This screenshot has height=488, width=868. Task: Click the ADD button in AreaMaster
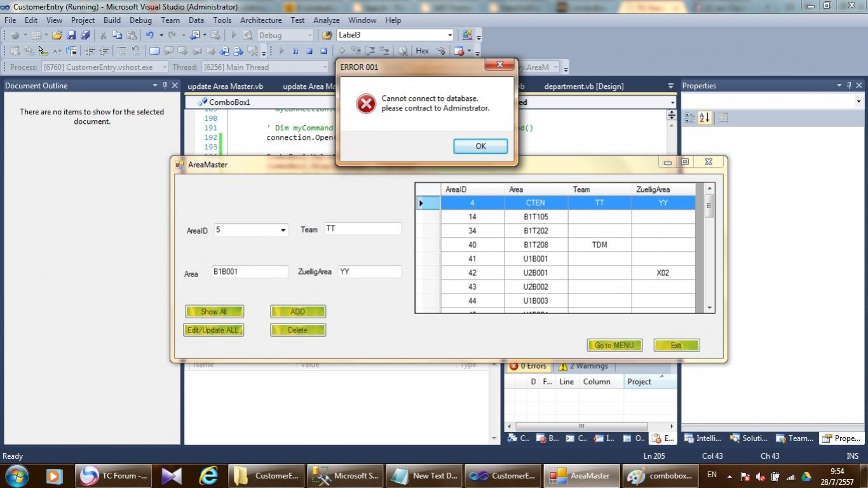point(297,311)
